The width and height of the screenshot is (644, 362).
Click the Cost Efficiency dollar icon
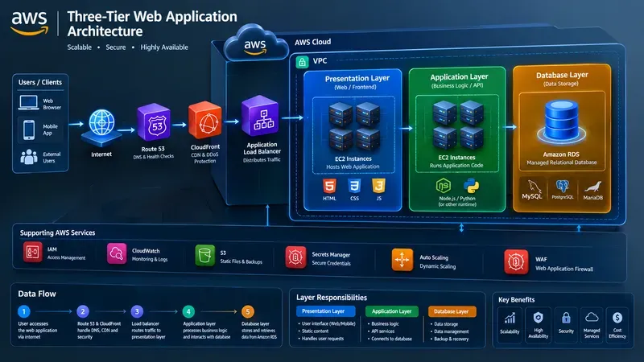[x=617, y=318]
